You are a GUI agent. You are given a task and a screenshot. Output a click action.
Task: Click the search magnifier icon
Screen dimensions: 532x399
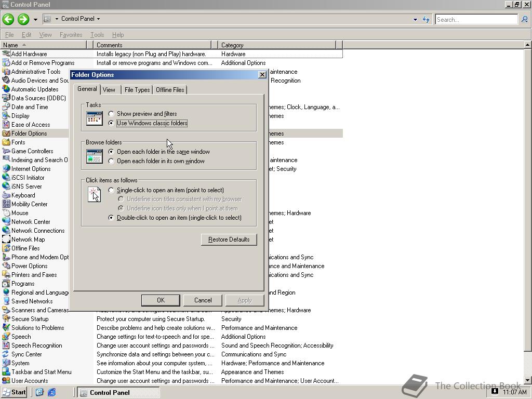(x=525, y=20)
